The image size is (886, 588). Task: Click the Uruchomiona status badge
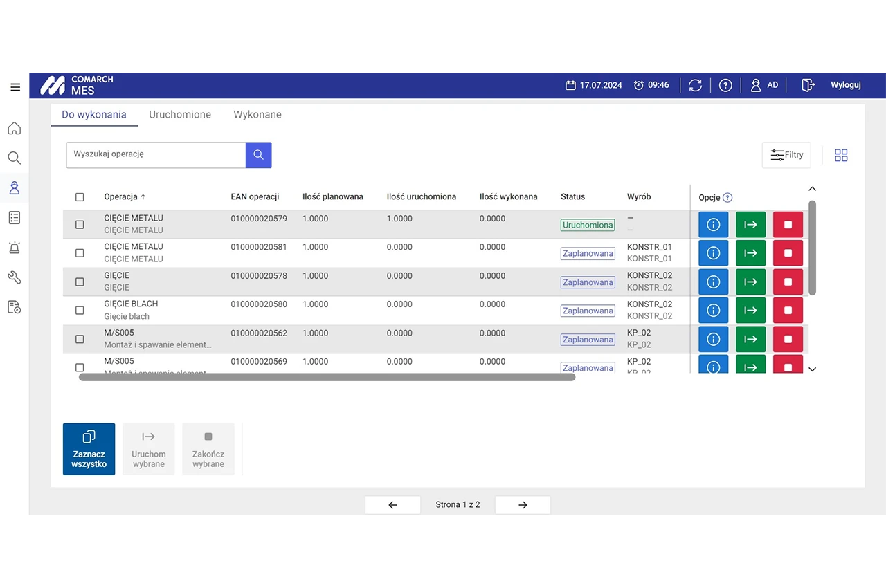click(588, 226)
